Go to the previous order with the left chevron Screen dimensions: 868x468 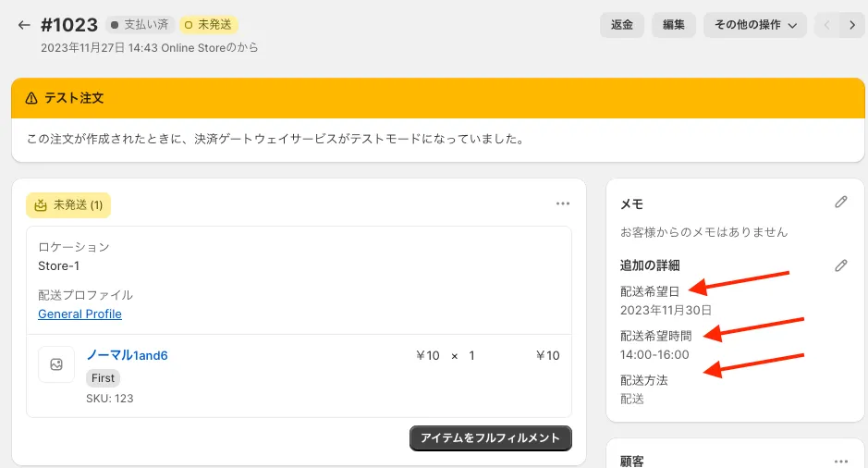click(827, 25)
